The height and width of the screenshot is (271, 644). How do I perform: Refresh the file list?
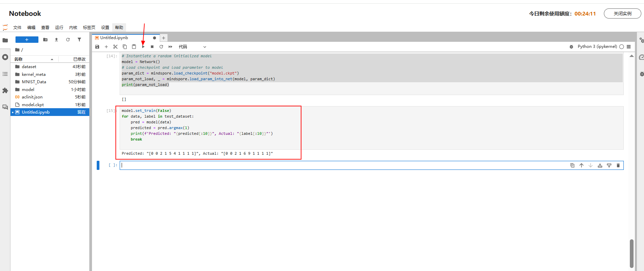(68, 40)
